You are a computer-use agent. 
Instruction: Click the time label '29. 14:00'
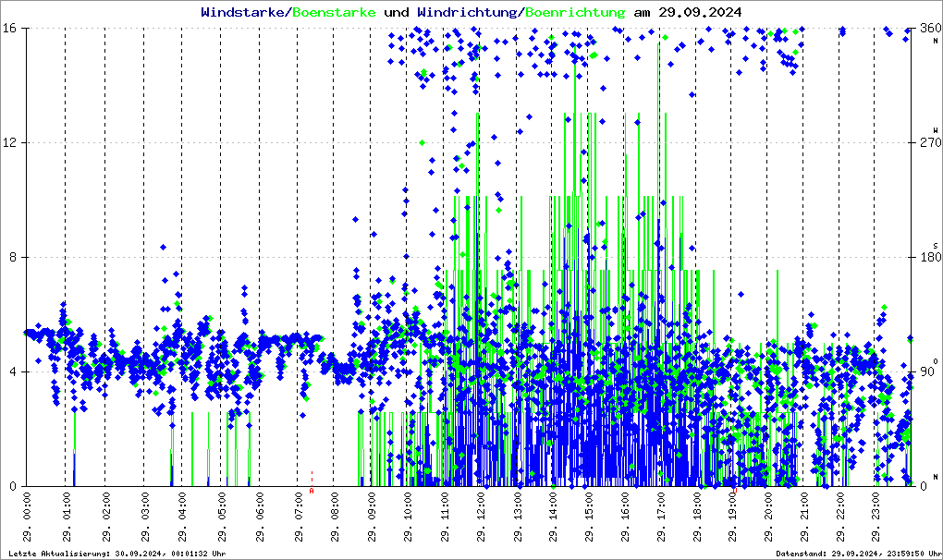553,517
